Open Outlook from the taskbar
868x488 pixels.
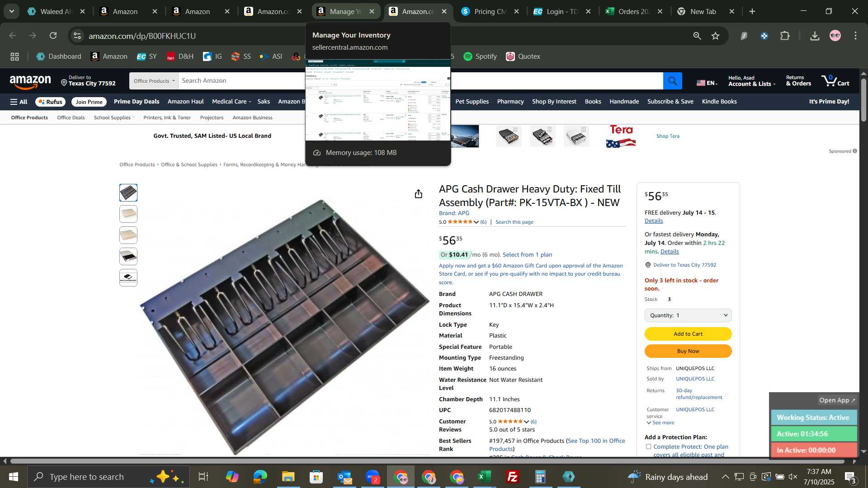coord(344,477)
